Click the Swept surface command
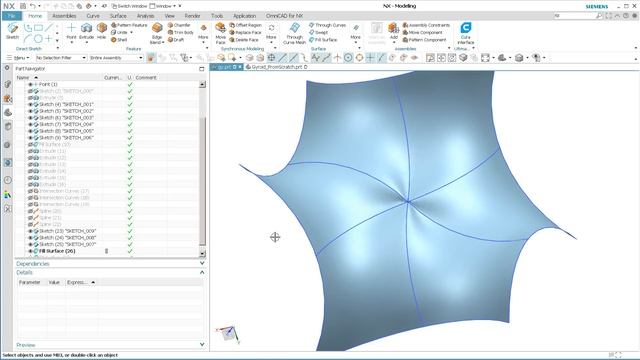Screen dimensions: 640x360 (318, 32)
